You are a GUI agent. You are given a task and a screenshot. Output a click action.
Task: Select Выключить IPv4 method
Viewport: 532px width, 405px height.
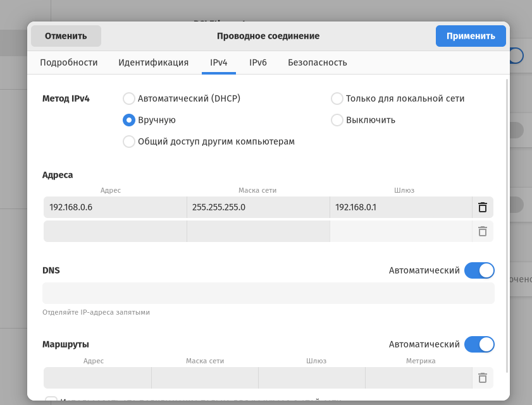point(337,120)
